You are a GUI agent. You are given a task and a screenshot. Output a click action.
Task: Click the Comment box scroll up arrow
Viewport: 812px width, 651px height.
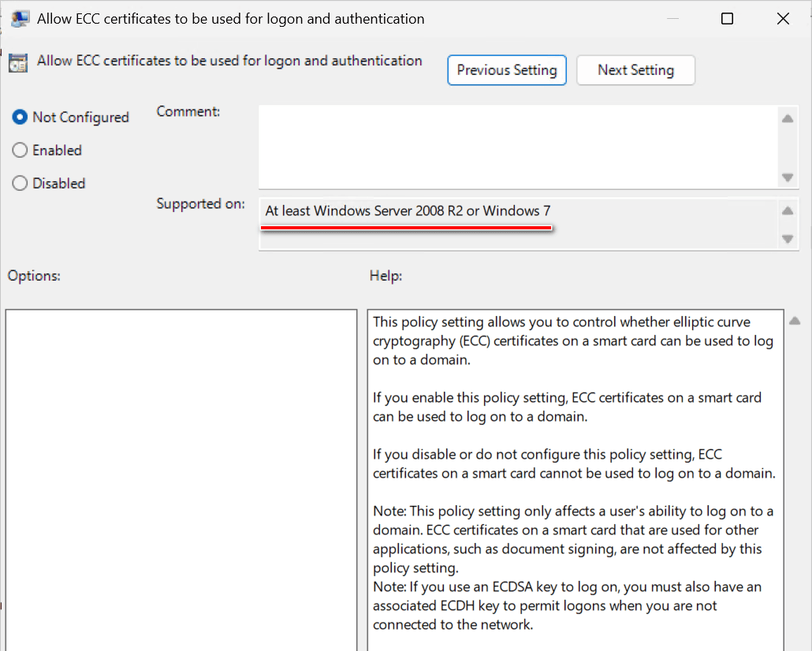787,119
